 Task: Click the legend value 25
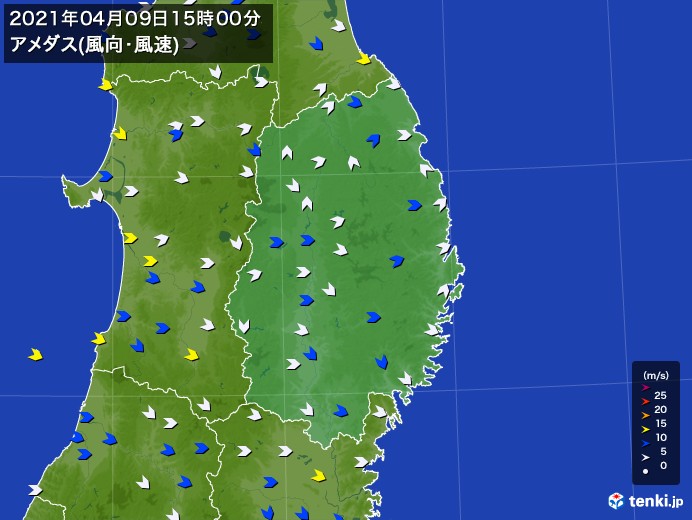point(661,396)
